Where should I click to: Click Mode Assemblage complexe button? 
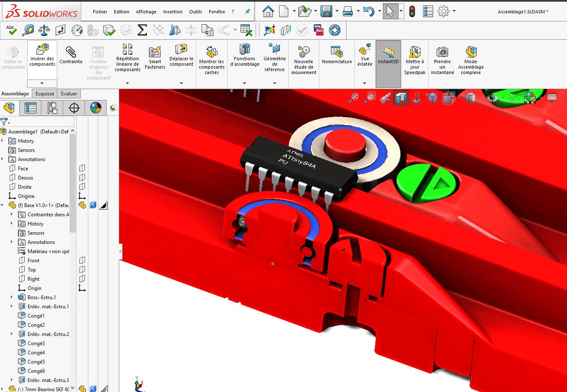tap(471, 60)
